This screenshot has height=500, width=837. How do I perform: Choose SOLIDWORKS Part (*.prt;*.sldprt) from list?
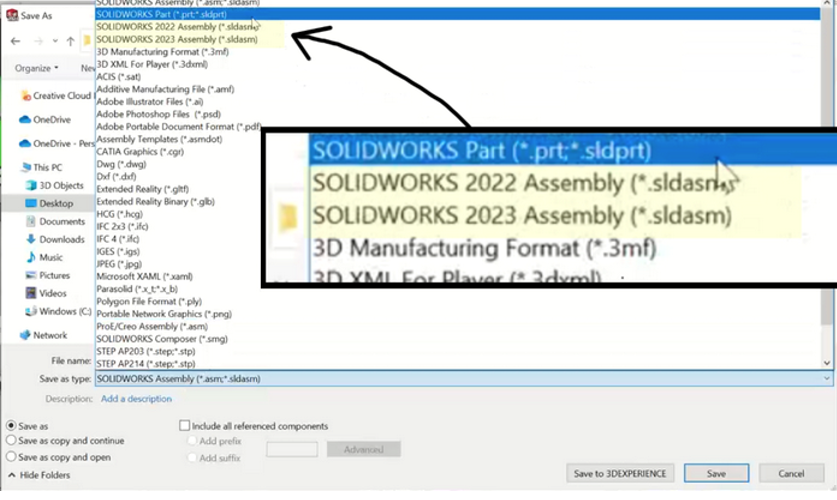tap(161, 15)
